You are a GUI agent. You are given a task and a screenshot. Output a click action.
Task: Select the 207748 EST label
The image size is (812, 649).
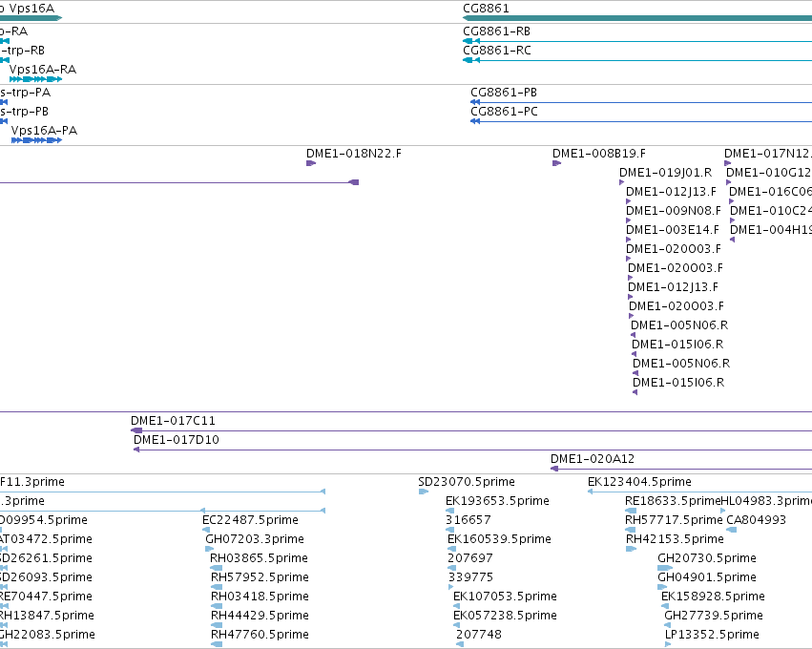pos(479,635)
